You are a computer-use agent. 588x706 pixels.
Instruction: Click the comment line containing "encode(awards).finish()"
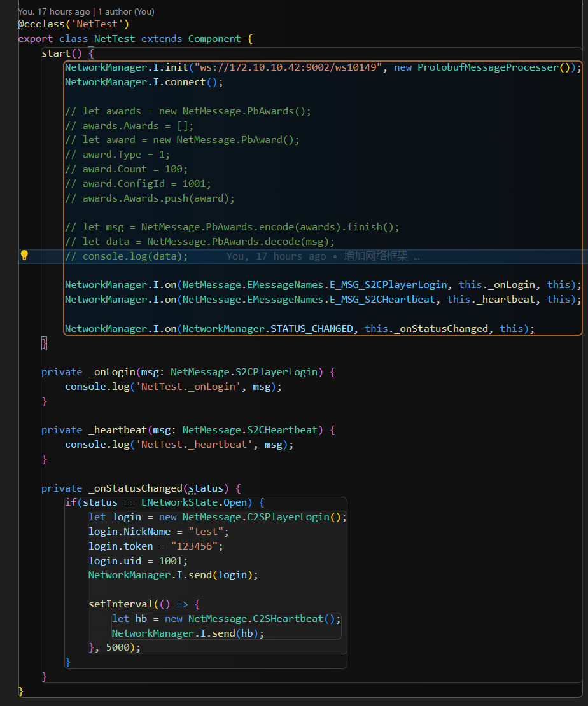coord(232,227)
